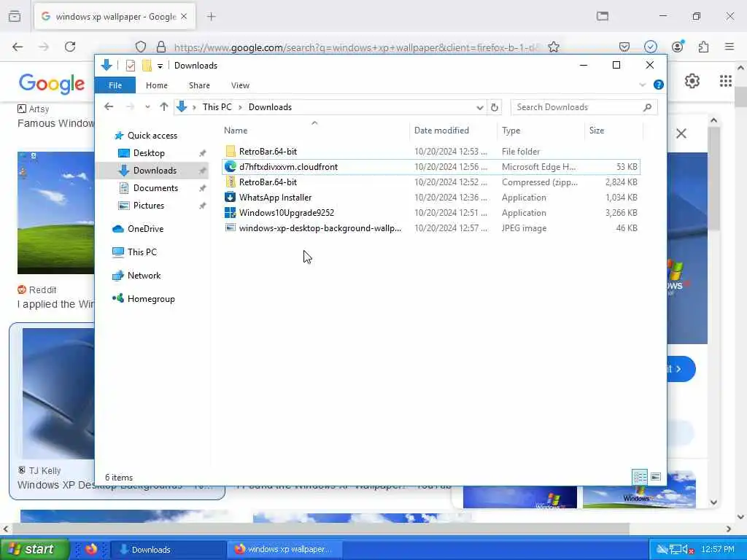Switch to Details view in status bar
Screen dimensions: 747x560
[x=640, y=477]
